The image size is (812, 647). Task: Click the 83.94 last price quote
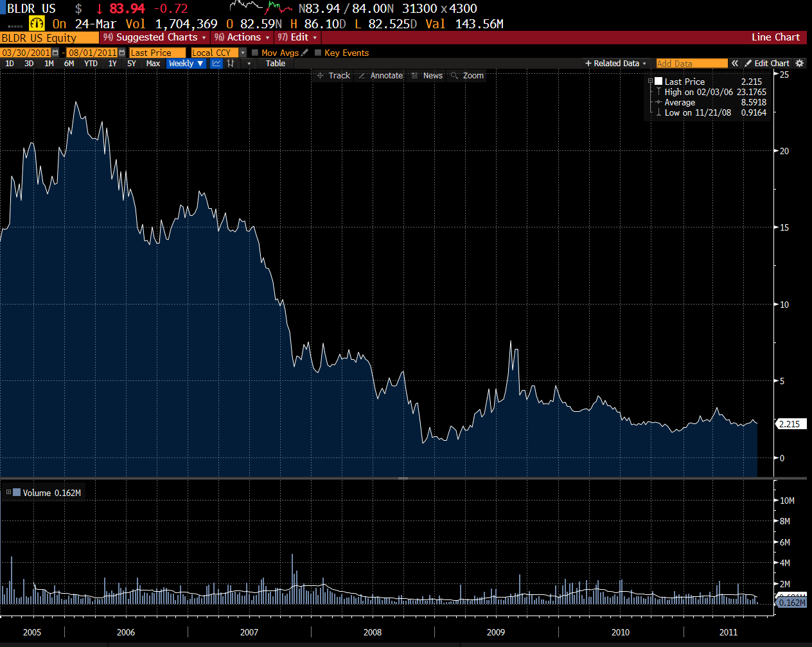[x=127, y=8]
